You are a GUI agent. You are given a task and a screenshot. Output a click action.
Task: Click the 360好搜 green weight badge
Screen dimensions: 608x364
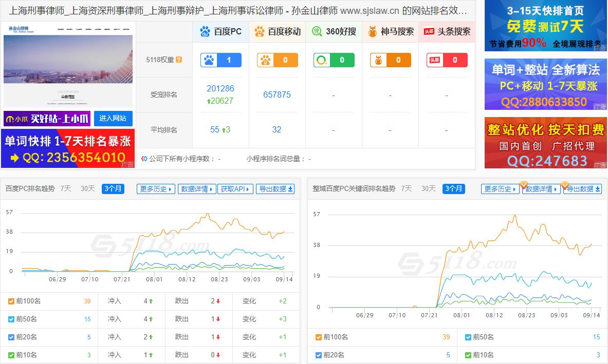[x=334, y=60]
